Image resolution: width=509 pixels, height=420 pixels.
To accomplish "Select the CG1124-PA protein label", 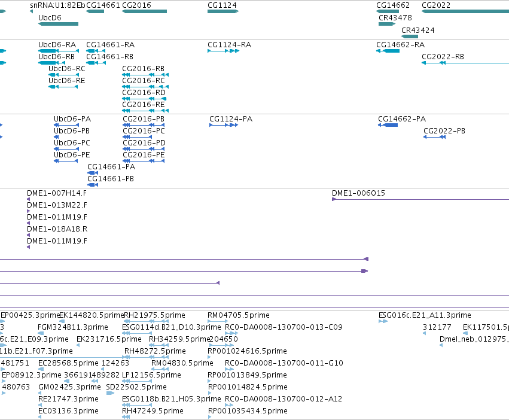I will pyautogui.click(x=231, y=119).
